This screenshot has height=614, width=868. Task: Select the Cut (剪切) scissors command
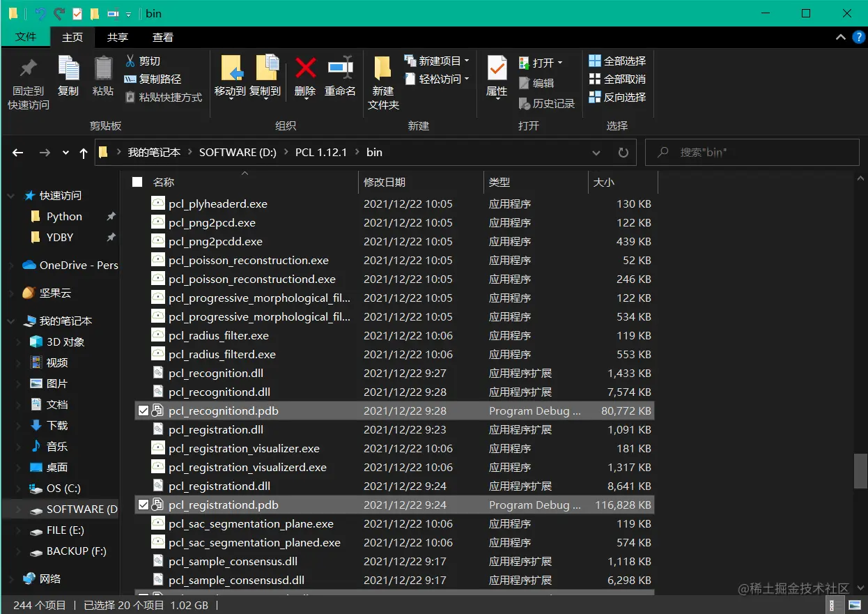(143, 61)
